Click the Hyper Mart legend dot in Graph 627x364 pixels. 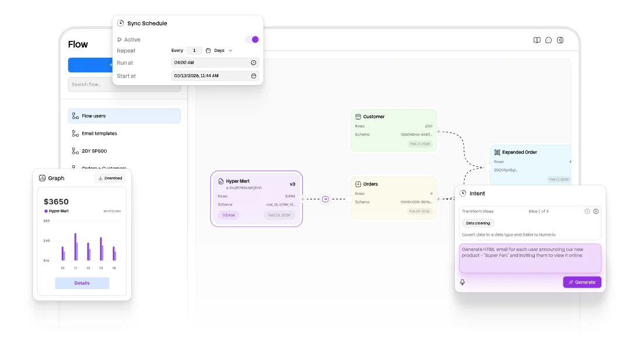point(46,211)
